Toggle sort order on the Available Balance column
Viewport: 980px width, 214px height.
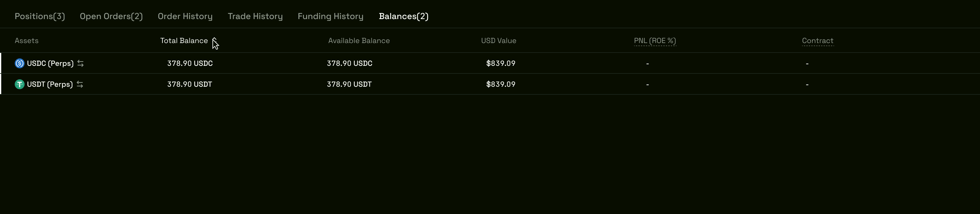click(359, 40)
